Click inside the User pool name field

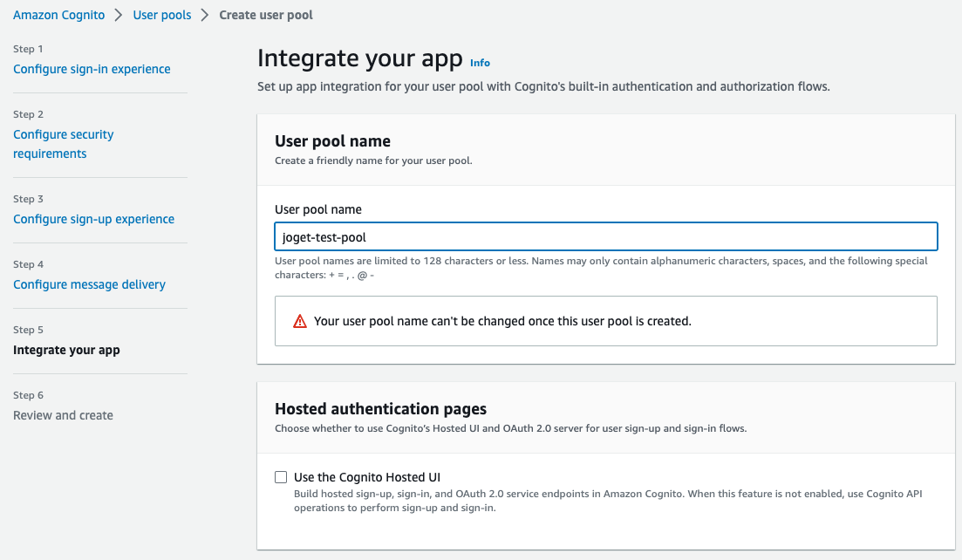pos(606,236)
